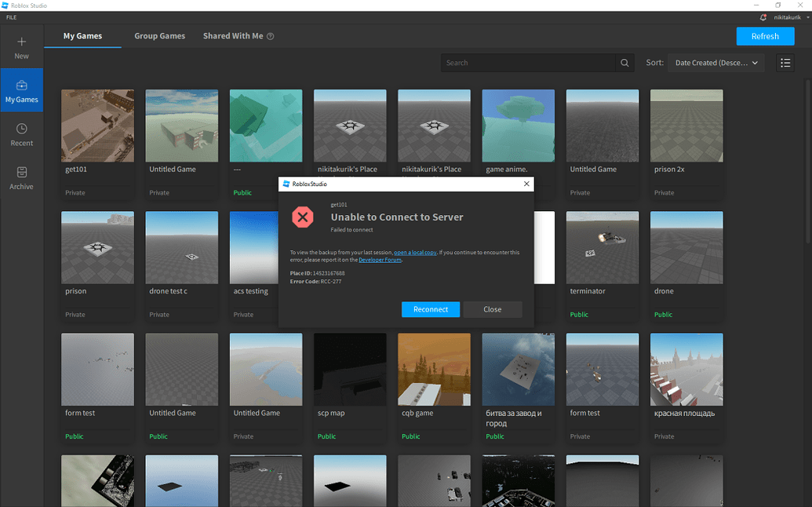Click the search magnifier icon
812x507 pixels.
[x=624, y=63]
